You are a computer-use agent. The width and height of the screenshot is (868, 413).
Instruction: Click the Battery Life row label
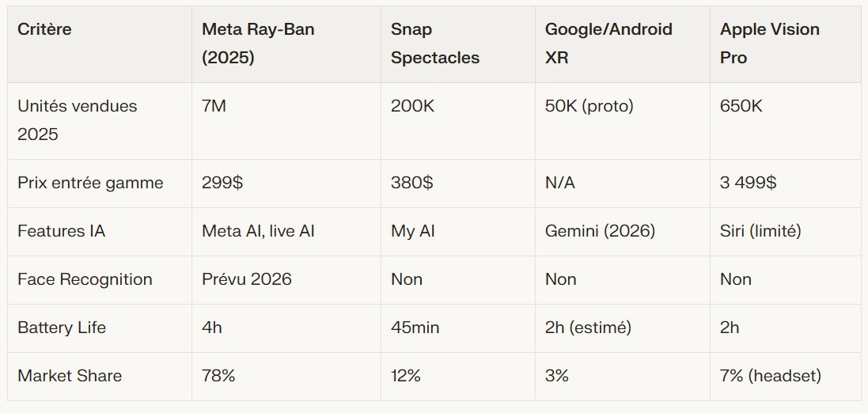63,328
